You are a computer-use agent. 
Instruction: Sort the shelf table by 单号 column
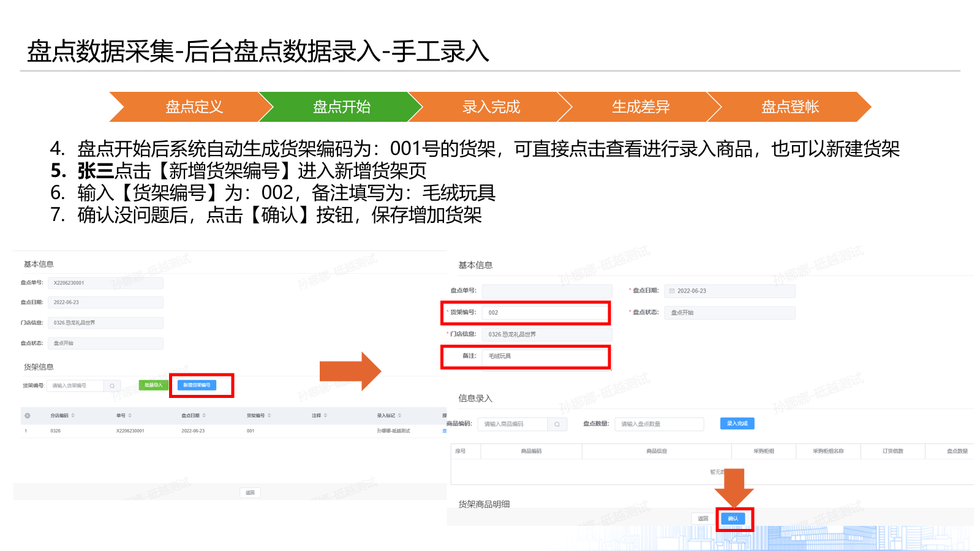[x=130, y=416]
